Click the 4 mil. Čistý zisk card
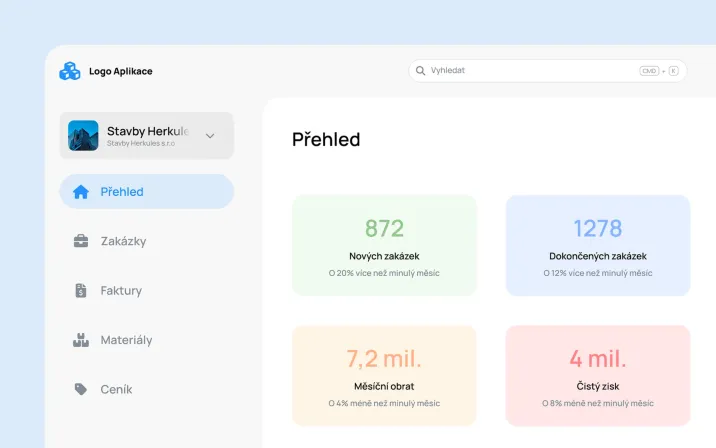Screen dimensions: 716x448 pos(598,375)
